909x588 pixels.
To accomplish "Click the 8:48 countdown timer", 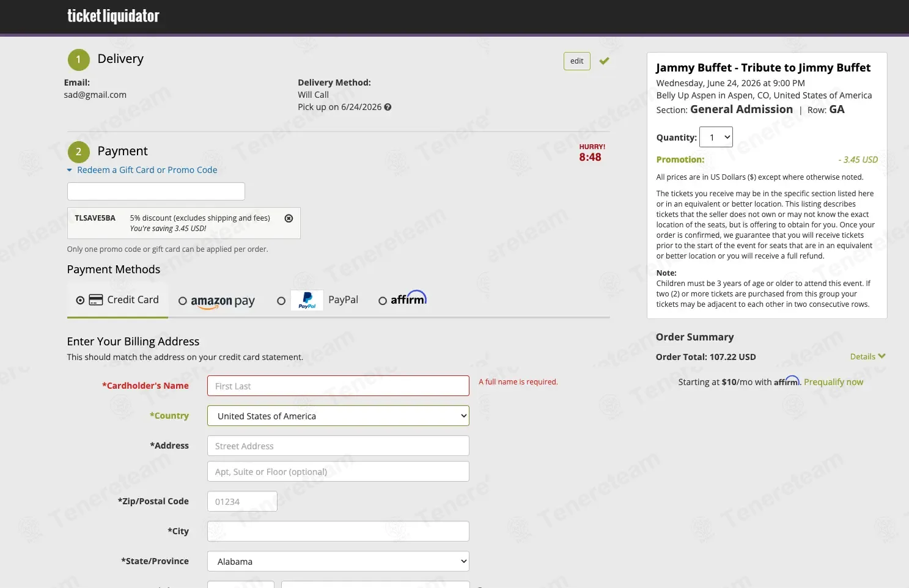I will coord(590,157).
